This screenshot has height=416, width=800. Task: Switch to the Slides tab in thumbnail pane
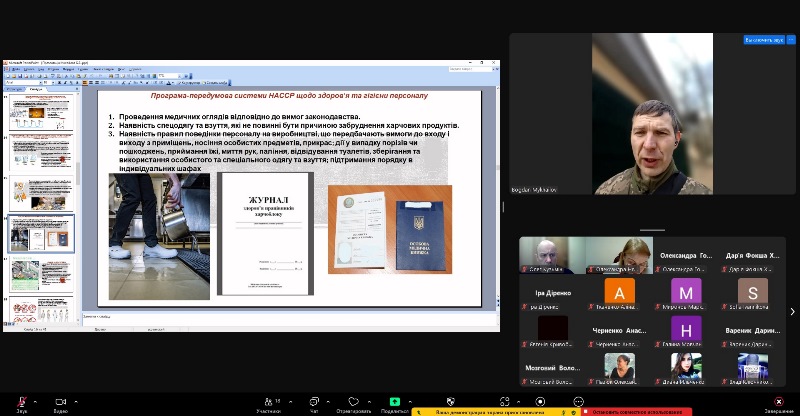point(37,90)
